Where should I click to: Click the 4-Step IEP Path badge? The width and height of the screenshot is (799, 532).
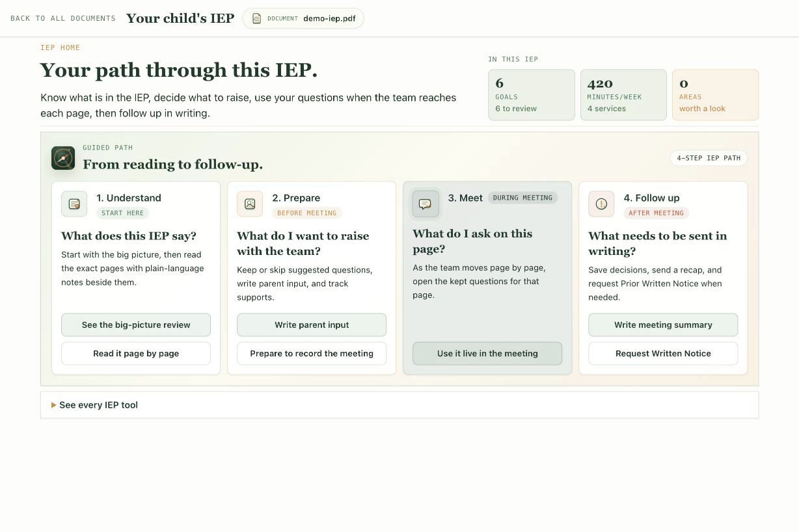click(x=709, y=158)
